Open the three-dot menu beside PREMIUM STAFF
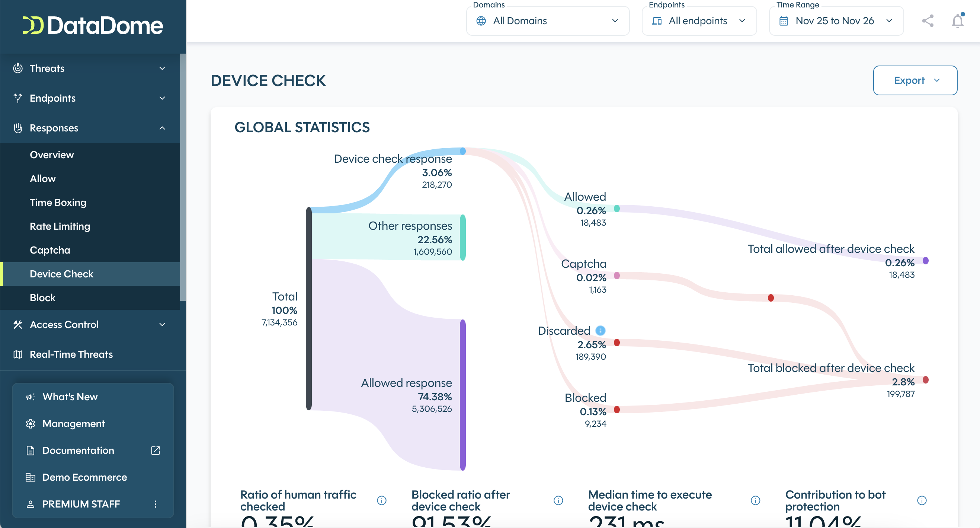Image resolution: width=980 pixels, height=528 pixels. [155, 504]
